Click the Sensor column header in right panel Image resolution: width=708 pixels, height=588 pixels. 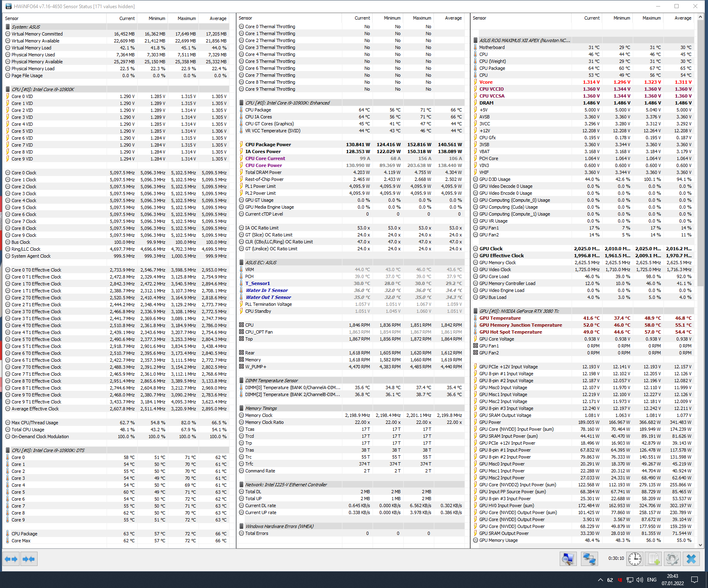tap(521, 18)
